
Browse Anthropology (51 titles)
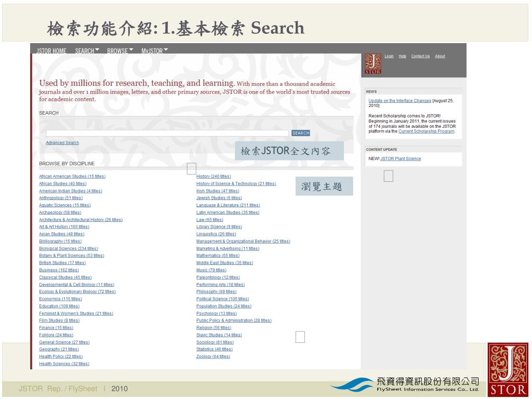[x=61, y=198]
